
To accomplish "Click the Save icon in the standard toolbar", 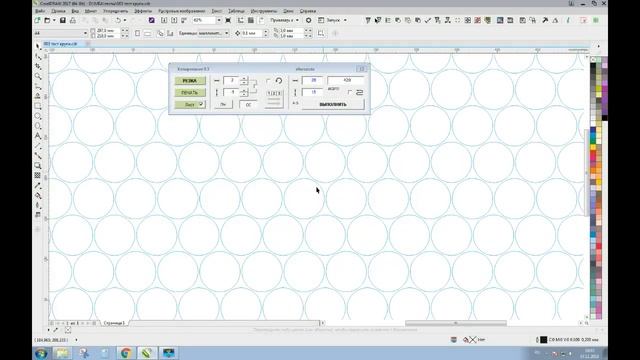I will point(62,20).
